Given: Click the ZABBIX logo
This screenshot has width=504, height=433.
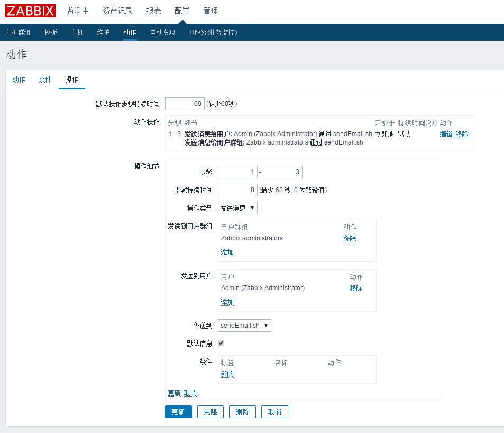Looking at the screenshot, I should click(30, 11).
